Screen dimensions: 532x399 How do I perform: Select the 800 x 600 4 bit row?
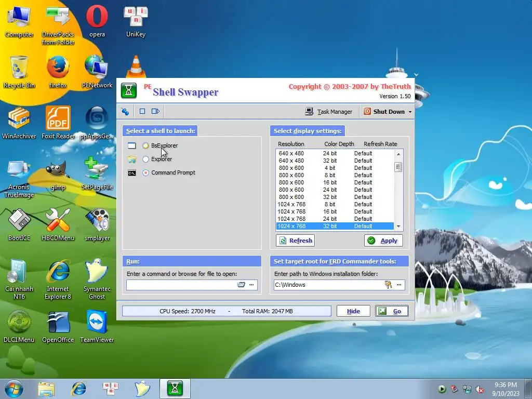[x=335, y=168]
